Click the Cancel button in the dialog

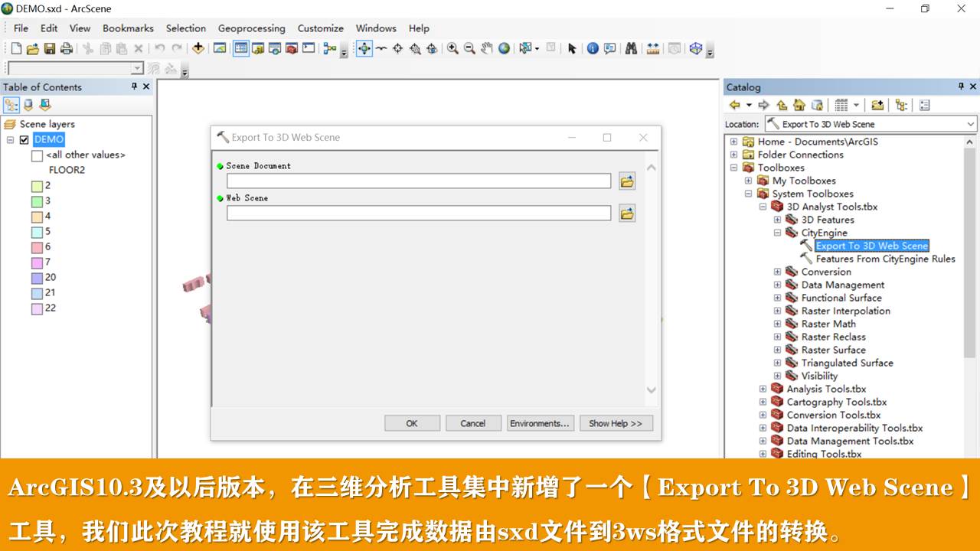pyautogui.click(x=473, y=423)
